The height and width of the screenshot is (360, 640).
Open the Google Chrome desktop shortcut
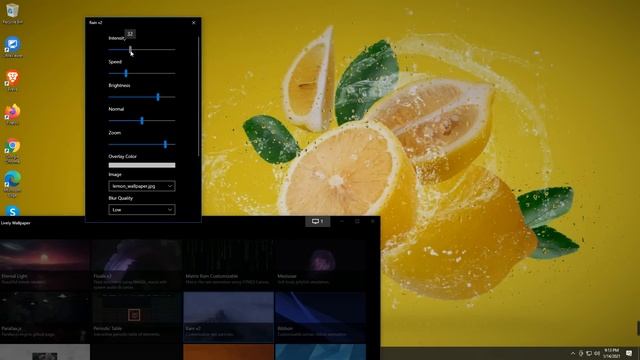(x=12, y=150)
